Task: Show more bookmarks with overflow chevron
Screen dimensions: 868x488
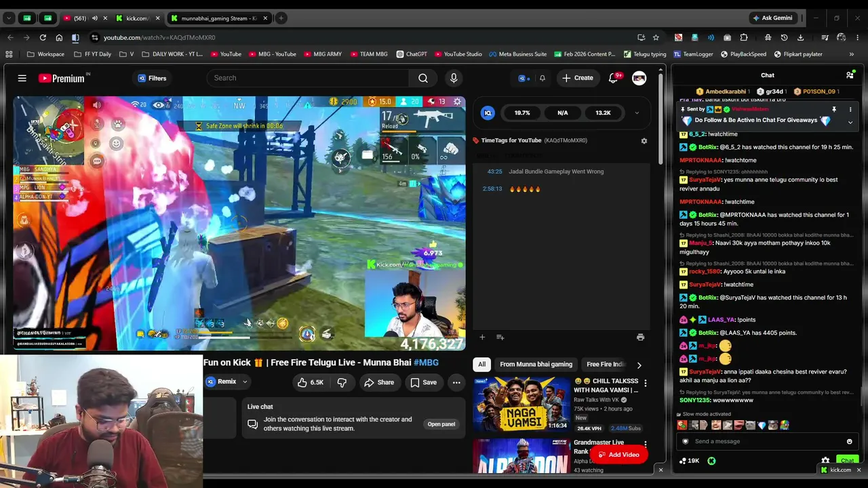Action: tap(852, 54)
